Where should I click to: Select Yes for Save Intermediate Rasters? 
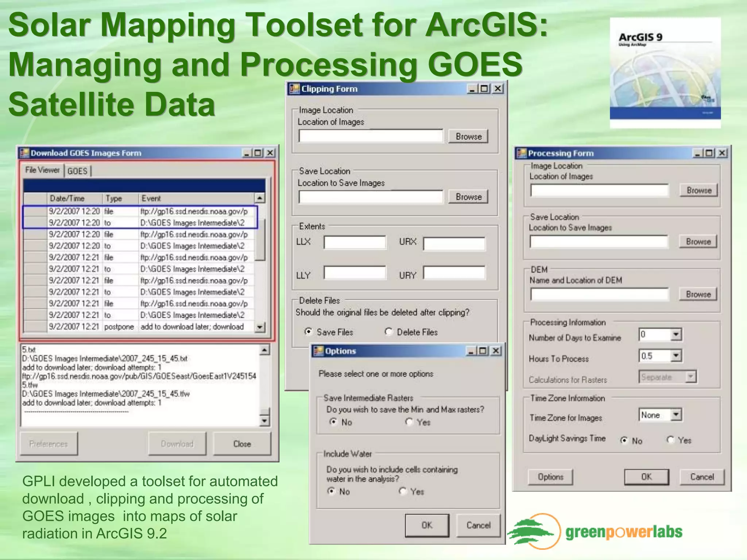(409, 422)
